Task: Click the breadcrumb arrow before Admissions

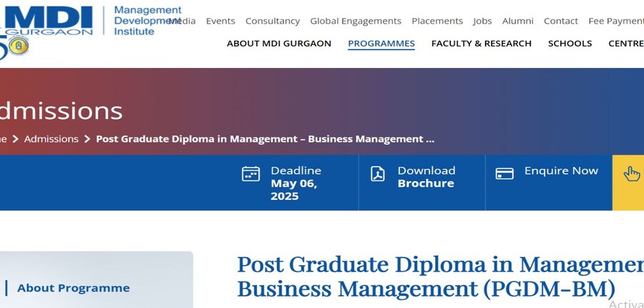Action: pyautogui.click(x=16, y=139)
